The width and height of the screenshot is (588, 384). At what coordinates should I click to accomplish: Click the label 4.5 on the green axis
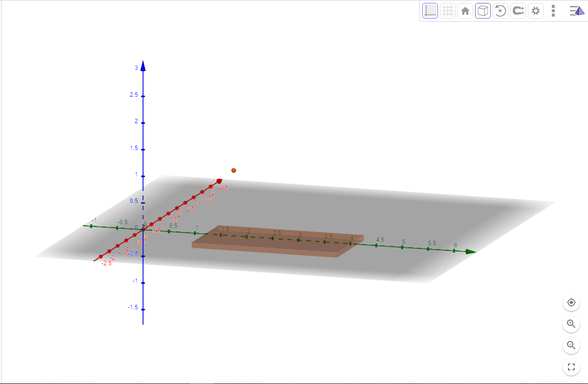(x=380, y=239)
